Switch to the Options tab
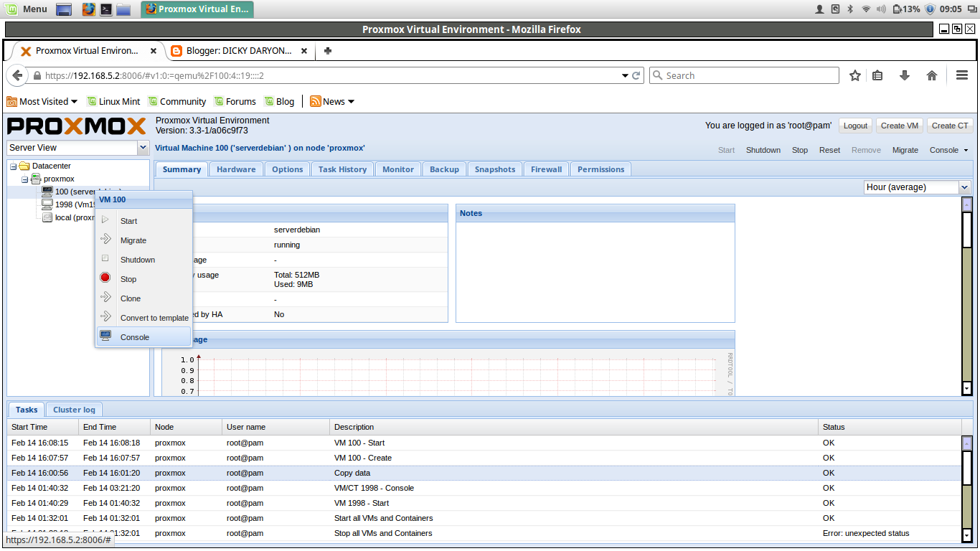This screenshot has width=980, height=551. 287,169
